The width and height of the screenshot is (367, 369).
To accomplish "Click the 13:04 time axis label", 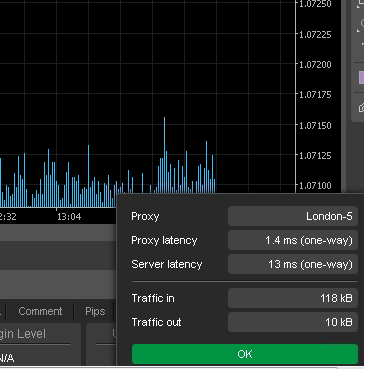I will (69, 217).
